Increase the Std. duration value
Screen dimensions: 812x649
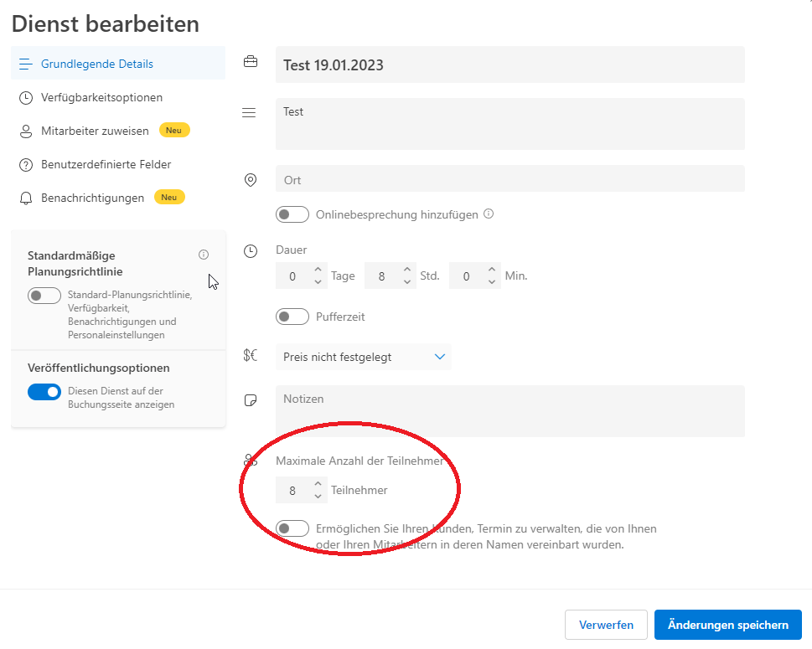pyautogui.click(x=407, y=270)
